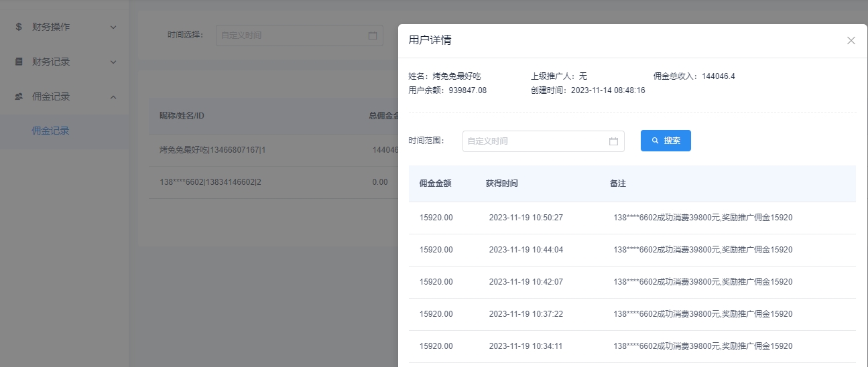Click the book icon beside 财务记录

(x=19, y=62)
